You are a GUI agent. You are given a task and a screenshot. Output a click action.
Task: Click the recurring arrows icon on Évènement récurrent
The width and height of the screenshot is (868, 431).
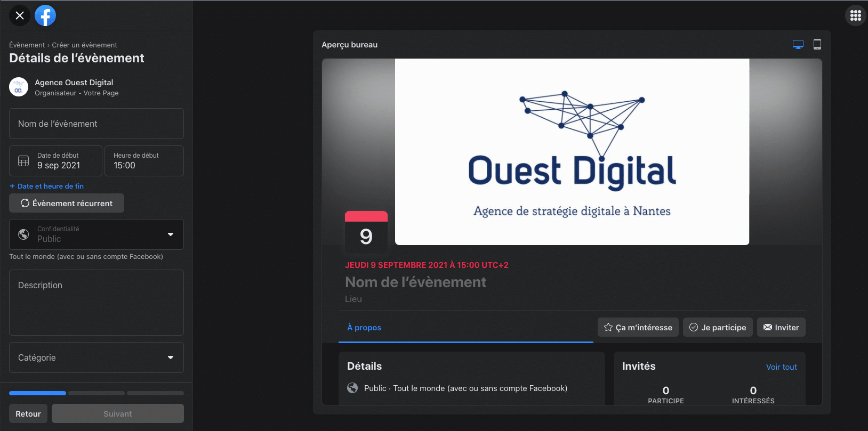[25, 203]
